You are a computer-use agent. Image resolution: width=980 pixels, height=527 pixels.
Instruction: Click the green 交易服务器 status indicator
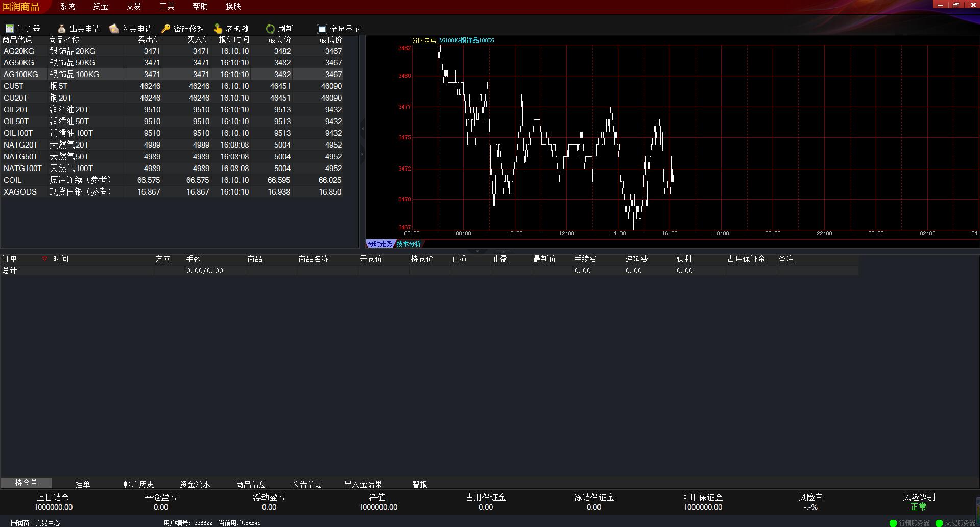pyautogui.click(x=939, y=523)
